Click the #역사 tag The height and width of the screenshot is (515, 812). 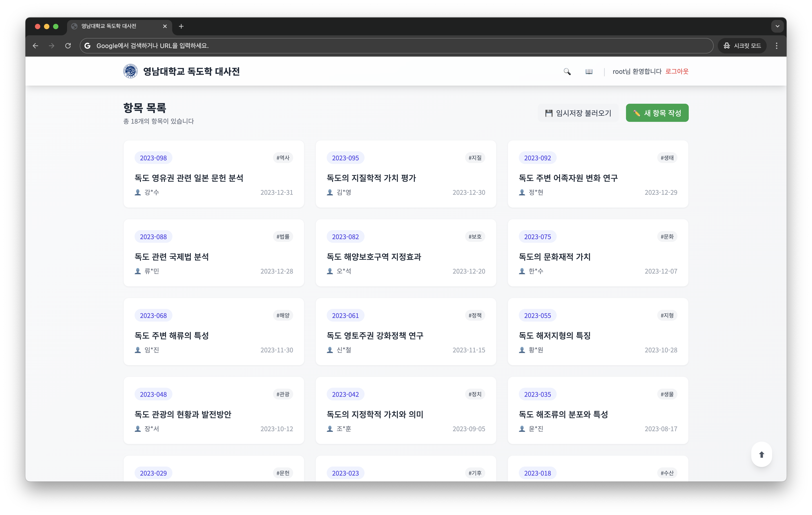[x=283, y=158]
